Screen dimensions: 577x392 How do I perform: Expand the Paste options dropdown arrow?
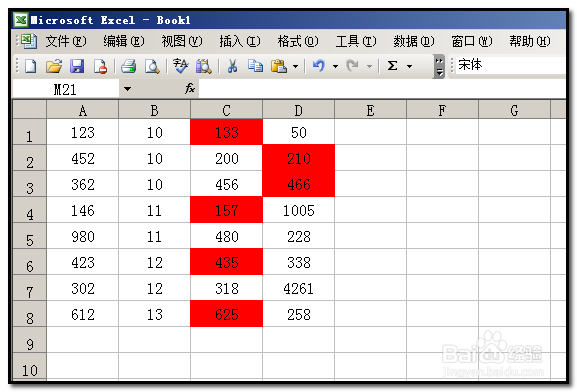coord(295,67)
